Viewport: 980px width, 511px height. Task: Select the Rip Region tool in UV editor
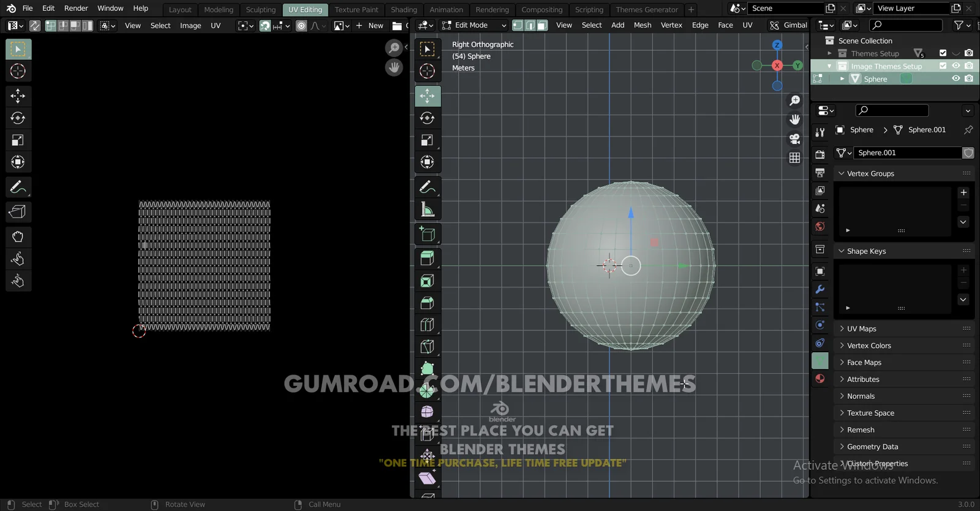[18, 212]
